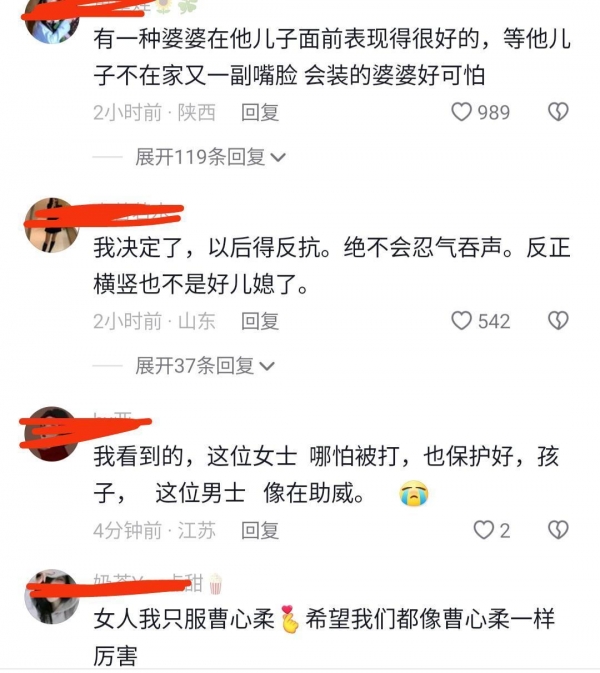Click 回复 on the Shandong comment
This screenshot has width=600, height=673.
coord(260,321)
